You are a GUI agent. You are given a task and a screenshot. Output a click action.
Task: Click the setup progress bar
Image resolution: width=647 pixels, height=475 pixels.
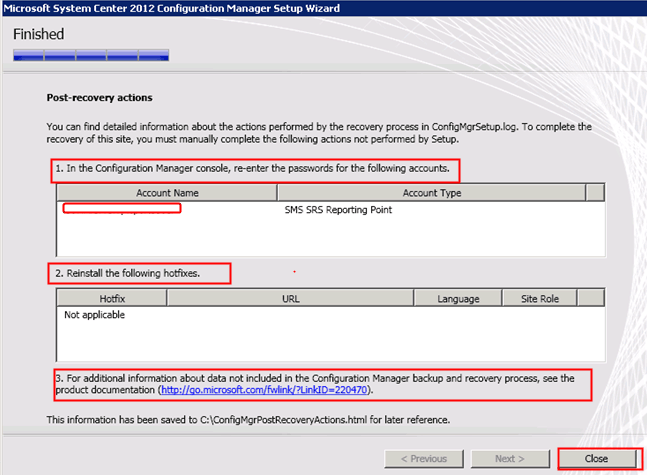(91, 55)
